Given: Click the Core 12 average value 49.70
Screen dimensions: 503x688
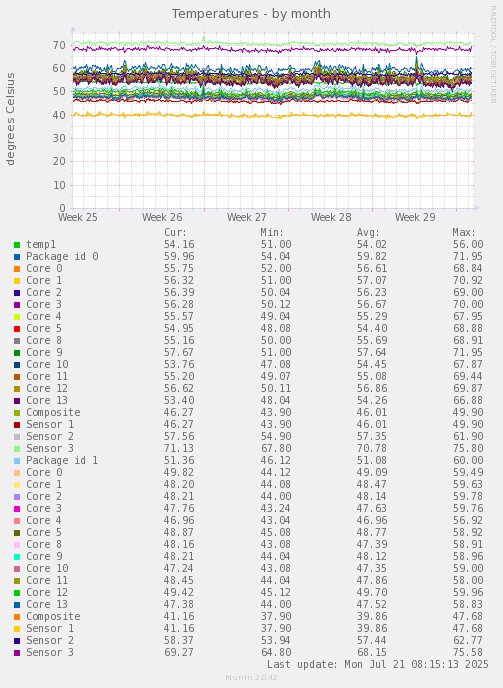Looking at the screenshot, I should (372, 592).
